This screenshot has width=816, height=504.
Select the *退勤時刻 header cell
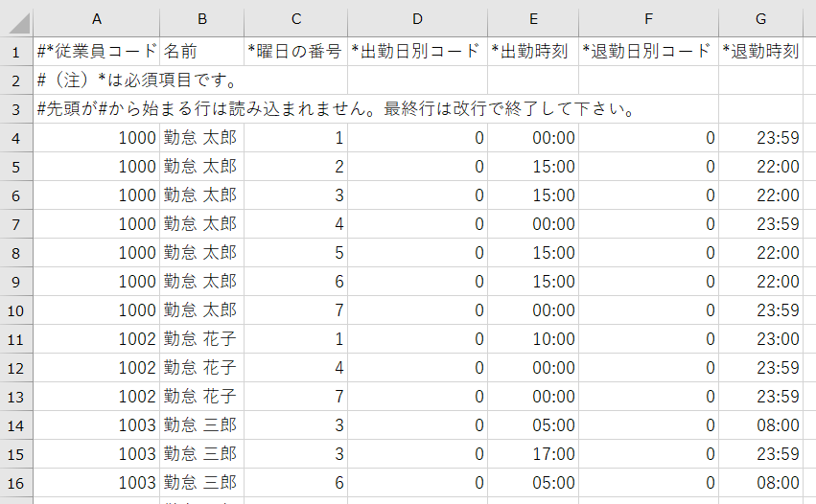[760, 52]
